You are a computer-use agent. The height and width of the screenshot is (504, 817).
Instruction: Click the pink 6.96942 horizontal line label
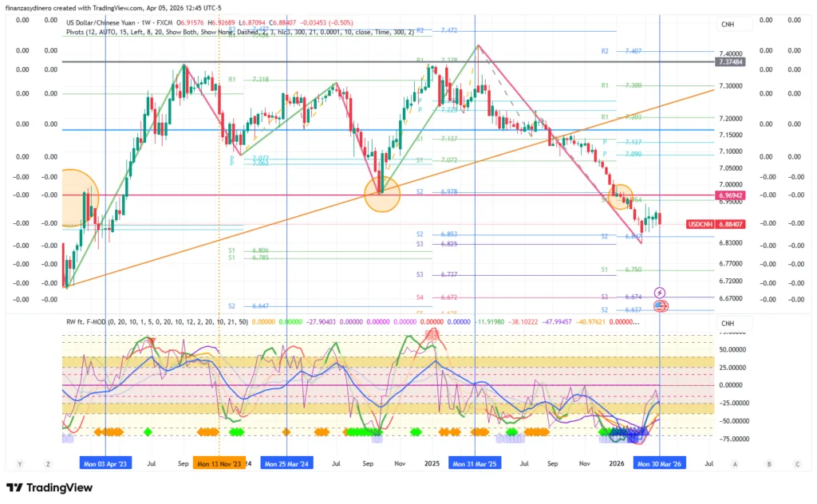[x=731, y=195]
